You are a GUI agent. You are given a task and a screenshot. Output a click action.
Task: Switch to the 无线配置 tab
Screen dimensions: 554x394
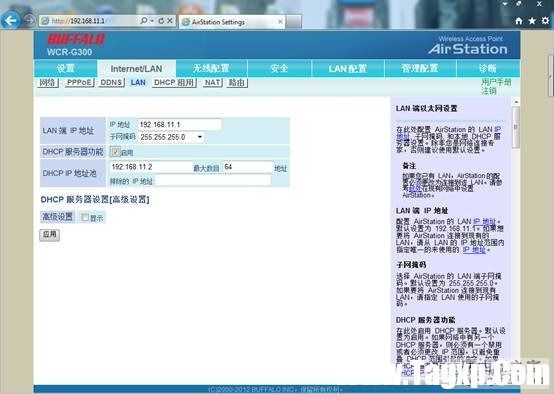point(211,68)
